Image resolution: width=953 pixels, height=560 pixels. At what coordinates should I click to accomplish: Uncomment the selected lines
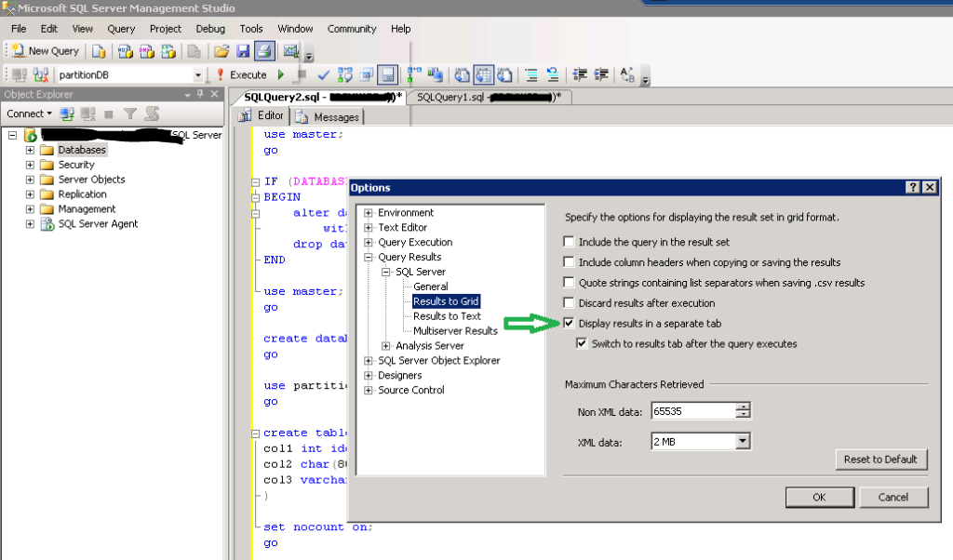click(x=553, y=74)
